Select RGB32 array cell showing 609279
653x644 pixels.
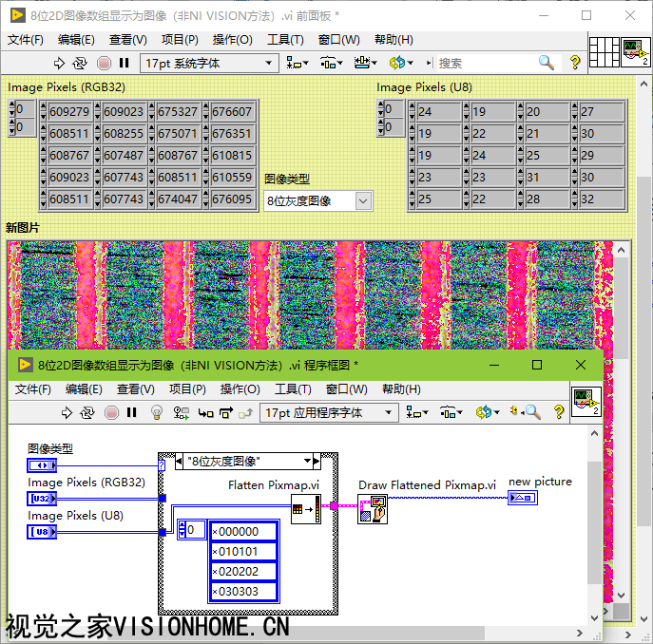pos(68,112)
